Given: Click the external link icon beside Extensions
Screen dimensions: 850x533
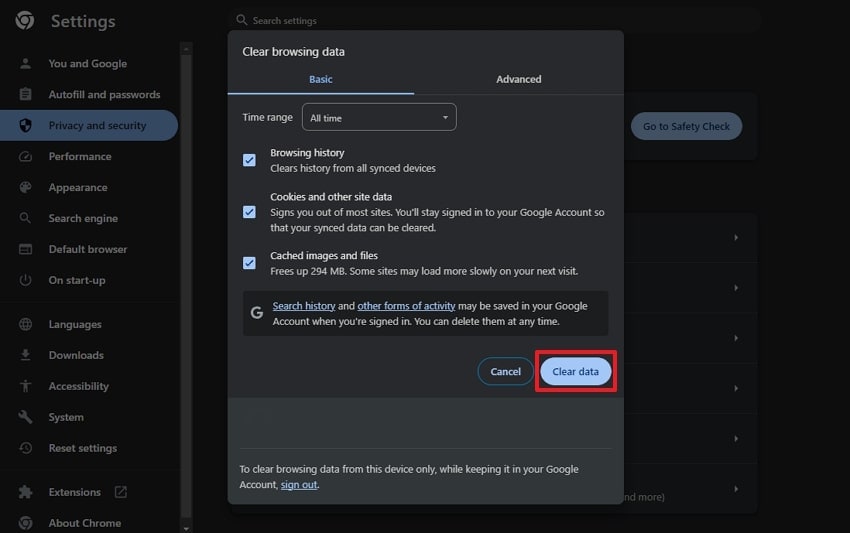Looking at the screenshot, I should [120, 492].
